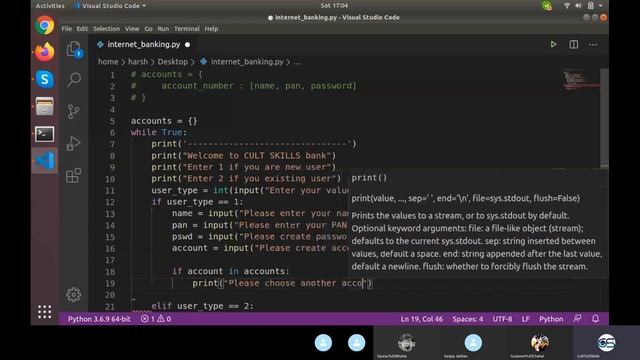Viewport: 640px width, 360px height.
Task: Open Activities overview
Action: click(50, 6)
